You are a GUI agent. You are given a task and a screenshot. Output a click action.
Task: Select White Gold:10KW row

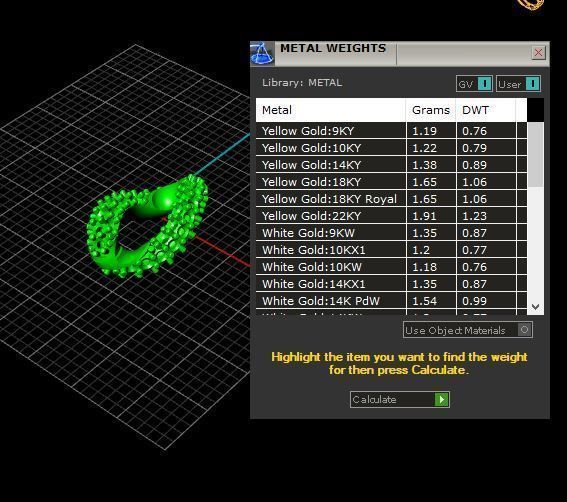click(391, 267)
